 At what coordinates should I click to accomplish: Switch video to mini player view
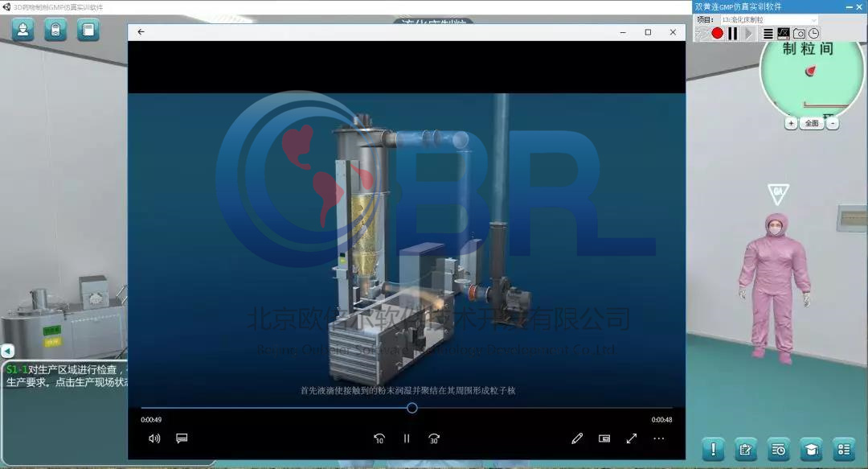point(604,438)
